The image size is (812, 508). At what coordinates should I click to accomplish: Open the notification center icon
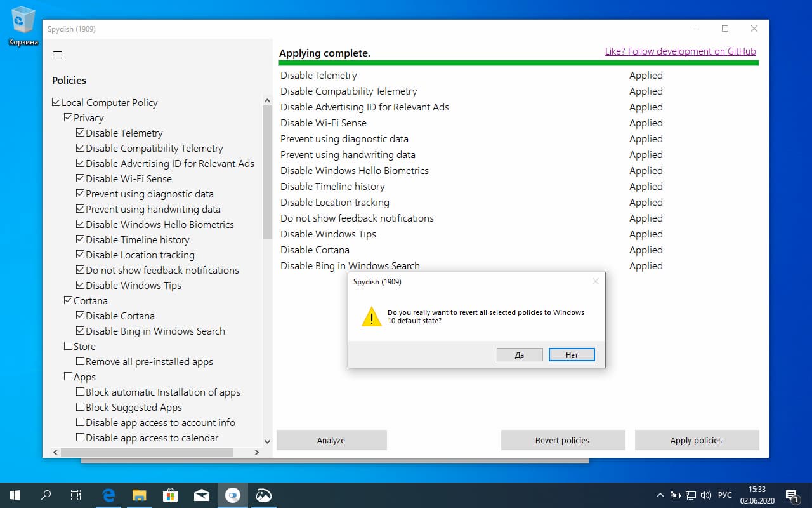[792, 495]
